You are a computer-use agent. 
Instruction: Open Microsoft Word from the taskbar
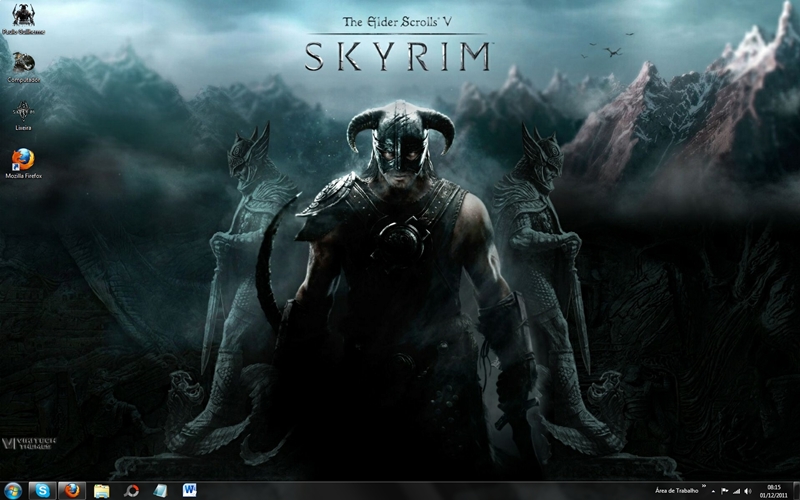coord(190,491)
